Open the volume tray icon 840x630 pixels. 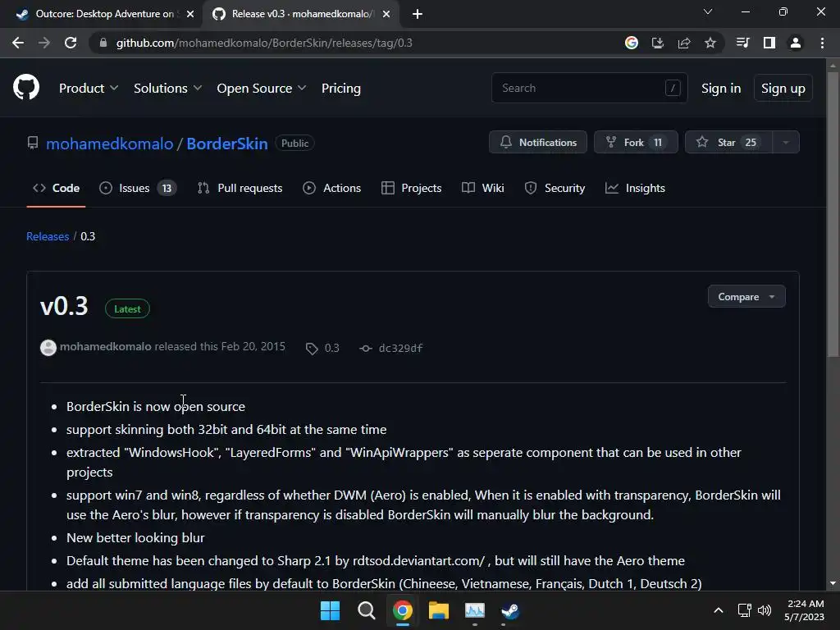point(765,610)
